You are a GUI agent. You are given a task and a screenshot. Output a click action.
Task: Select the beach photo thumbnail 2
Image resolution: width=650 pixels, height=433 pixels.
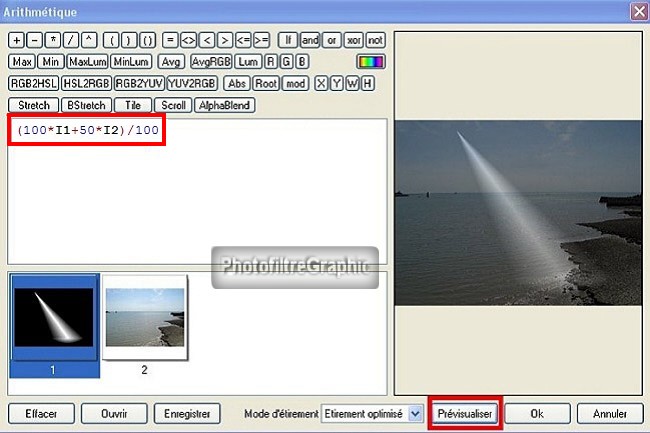(143, 317)
